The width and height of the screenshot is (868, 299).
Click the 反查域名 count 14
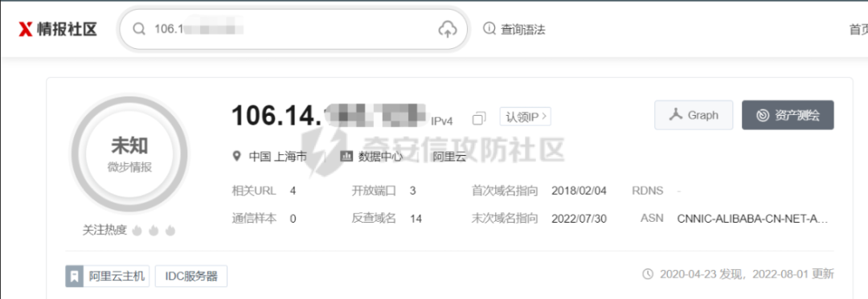coord(416,219)
